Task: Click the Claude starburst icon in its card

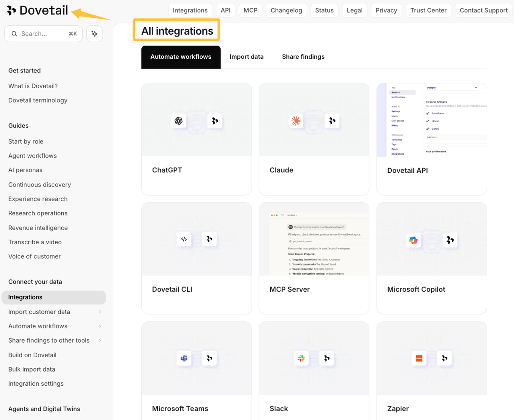Action: (296, 121)
